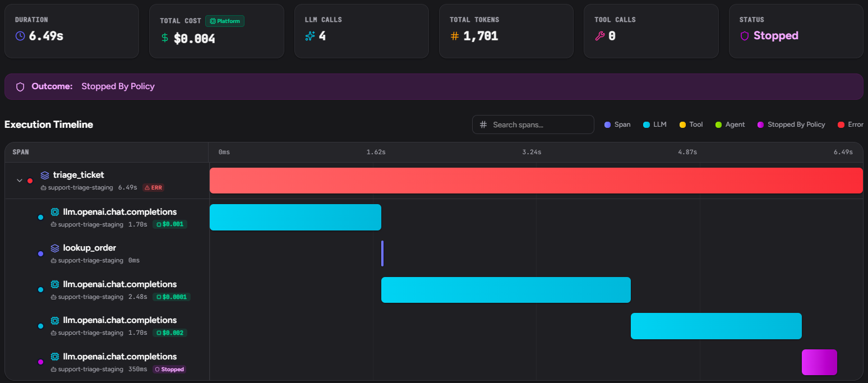
Task: Toggle the Tool legend filter
Action: pos(691,124)
